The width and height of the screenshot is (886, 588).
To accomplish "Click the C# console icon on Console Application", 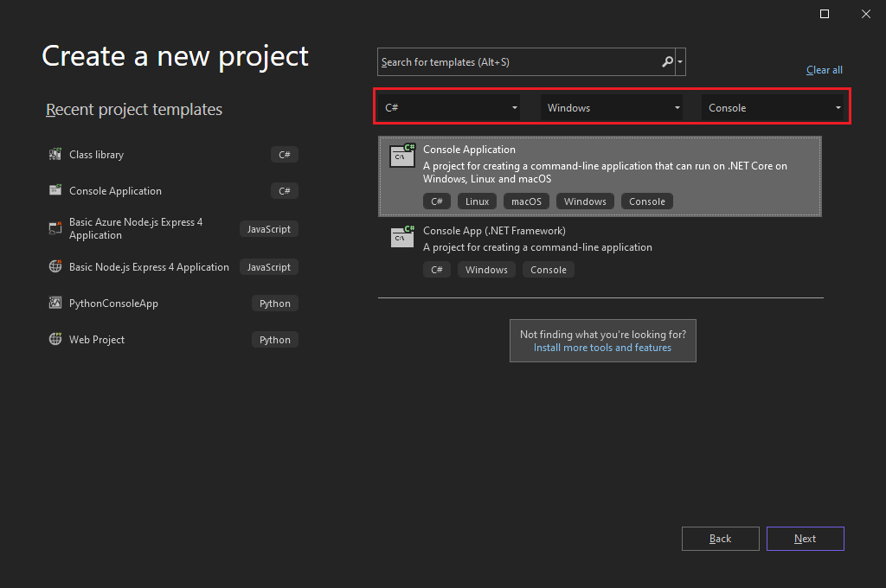I will tap(401, 156).
